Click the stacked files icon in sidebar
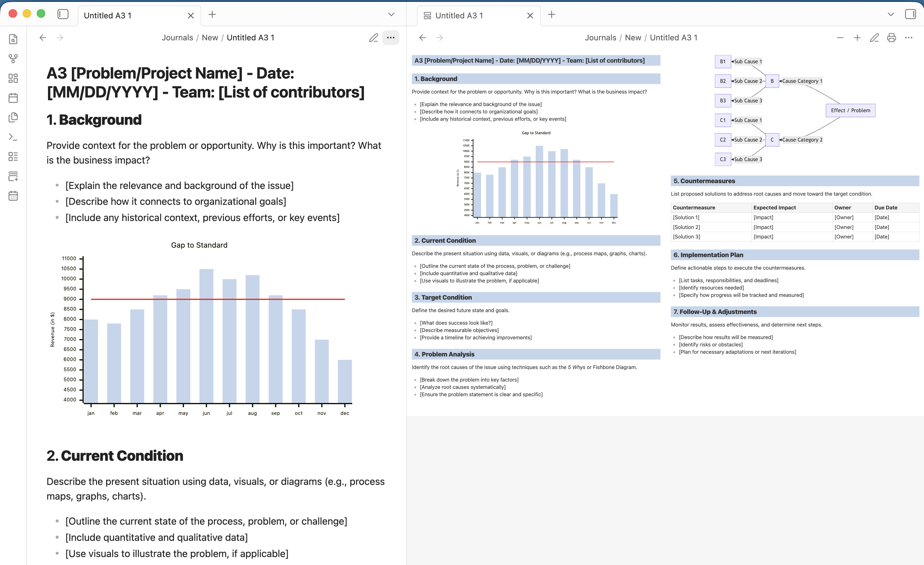Viewport: 924px width, 565px height. coord(13,117)
